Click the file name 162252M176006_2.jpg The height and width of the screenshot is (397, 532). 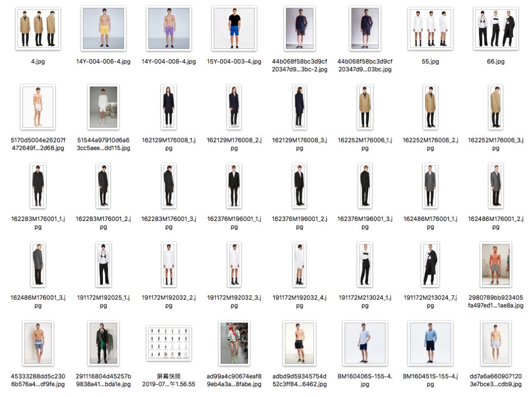(x=430, y=144)
